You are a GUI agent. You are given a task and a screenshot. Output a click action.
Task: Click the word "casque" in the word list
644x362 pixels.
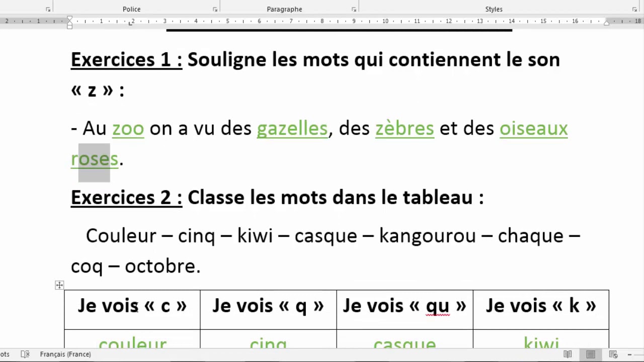click(326, 235)
